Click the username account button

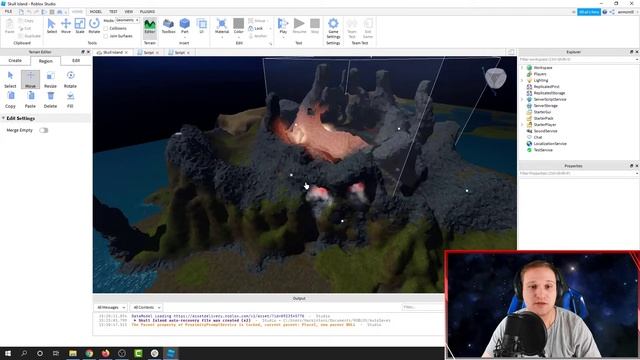625,12
